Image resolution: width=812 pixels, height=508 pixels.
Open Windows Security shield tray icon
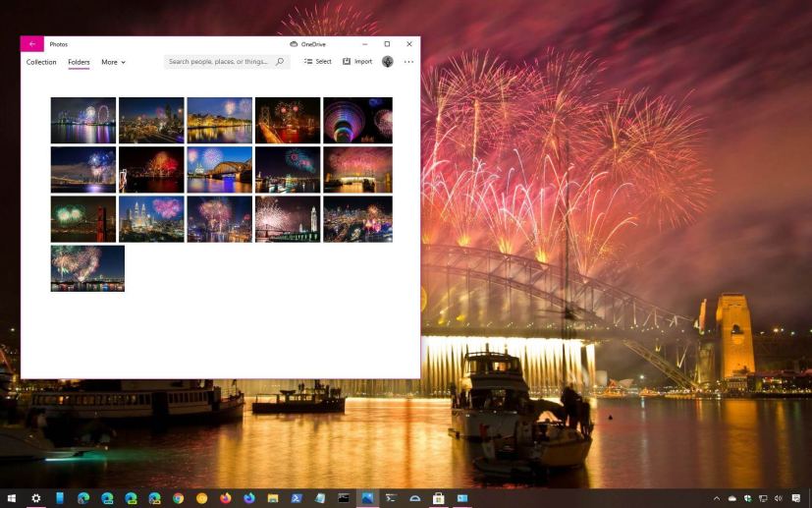[x=748, y=499]
